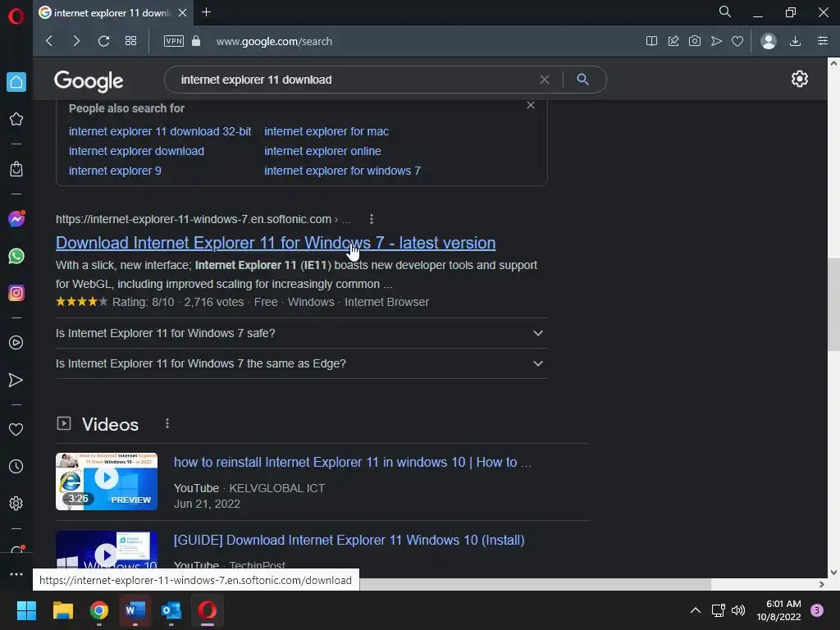Open the downloads icon in the toolbar

(795, 41)
